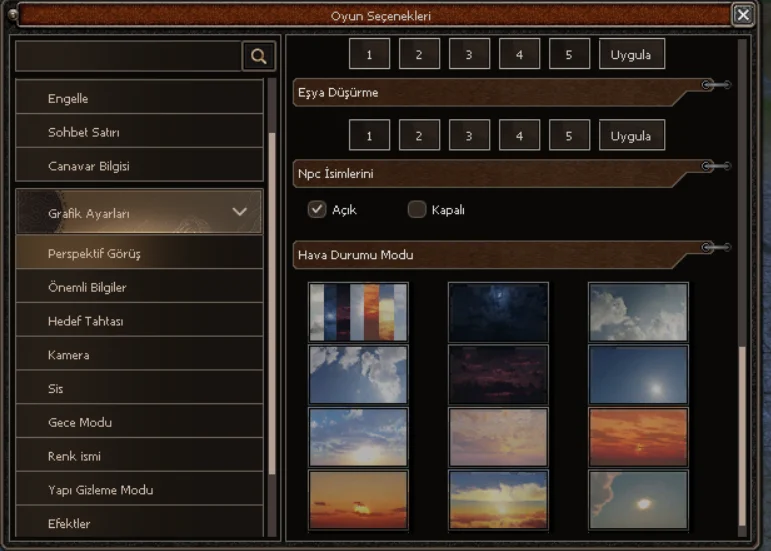The image size is (771, 551).
Task: Pick the blue sky with bright sun thumbnail
Action: 638,375
